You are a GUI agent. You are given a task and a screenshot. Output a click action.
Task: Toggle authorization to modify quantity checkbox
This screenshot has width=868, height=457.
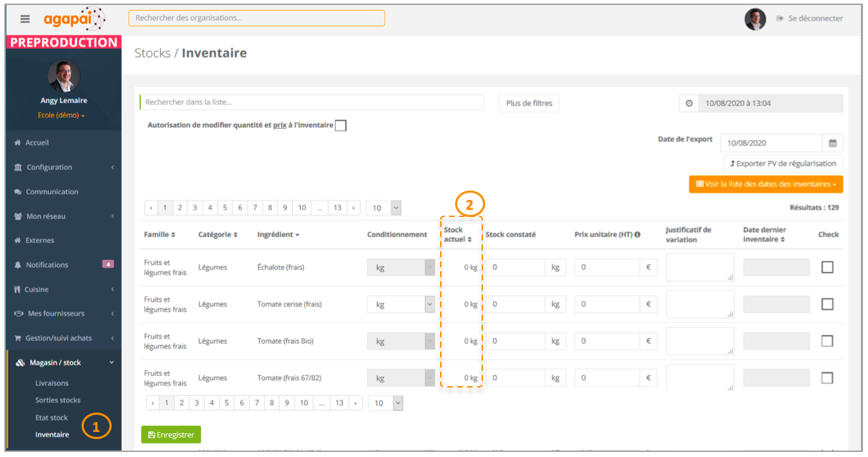(341, 125)
